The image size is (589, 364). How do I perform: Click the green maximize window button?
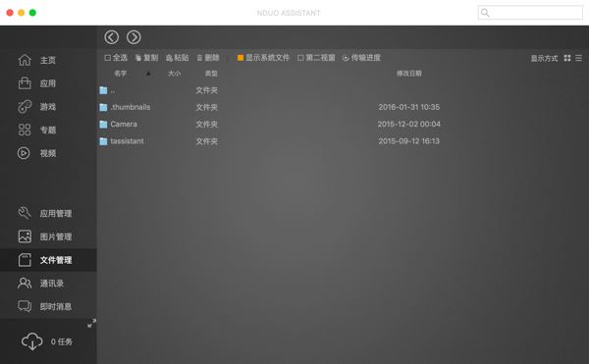coord(32,13)
